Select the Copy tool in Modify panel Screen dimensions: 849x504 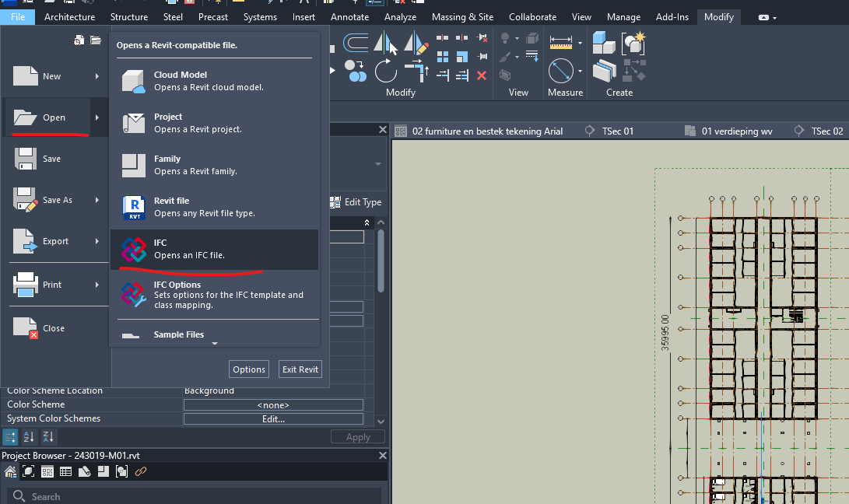[355, 71]
